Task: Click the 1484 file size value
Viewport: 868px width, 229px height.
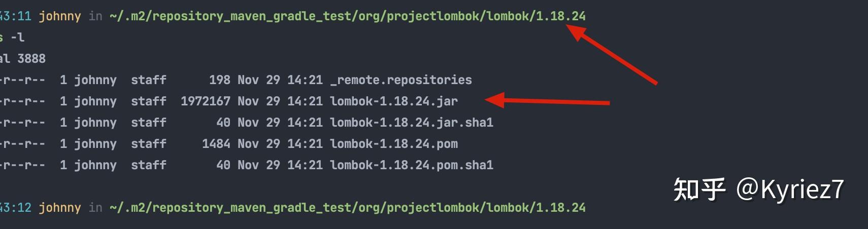Action: (x=216, y=144)
